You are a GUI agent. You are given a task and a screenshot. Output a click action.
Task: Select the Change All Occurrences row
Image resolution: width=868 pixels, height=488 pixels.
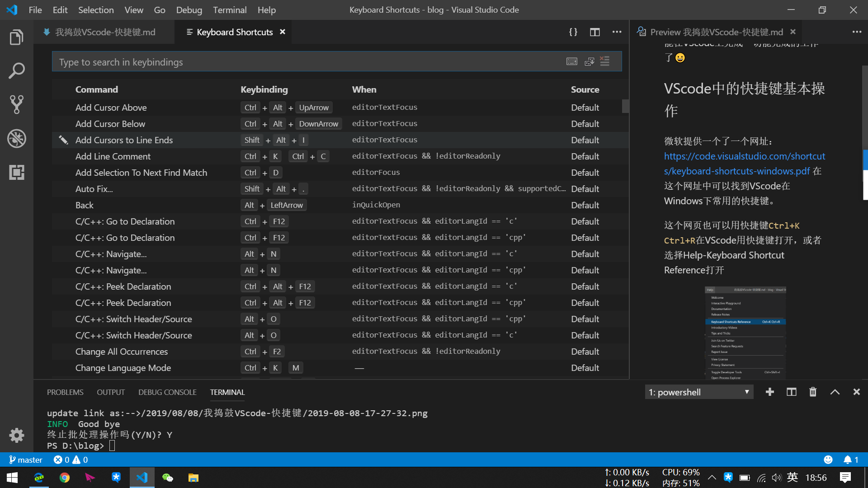coord(337,352)
